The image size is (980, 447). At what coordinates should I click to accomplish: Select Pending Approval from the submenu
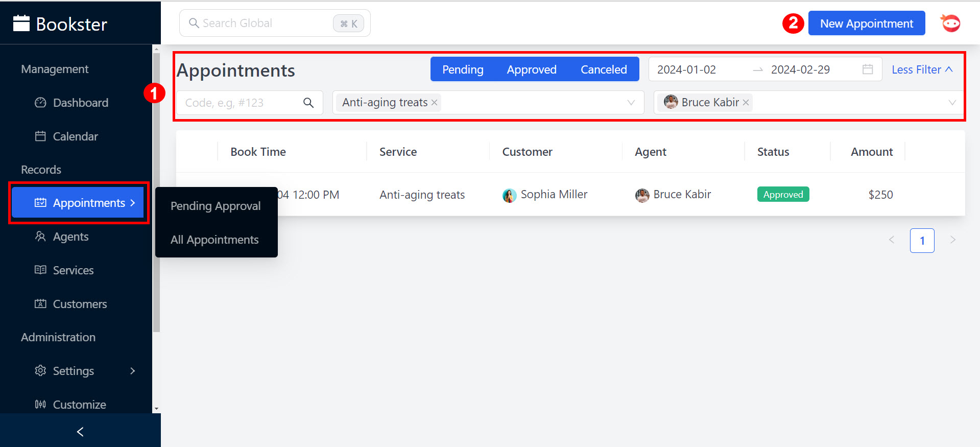pos(216,206)
